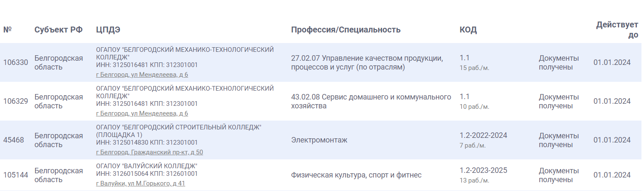Click the "Профессия/Специальность" column header
644x191 pixels.
345,30
